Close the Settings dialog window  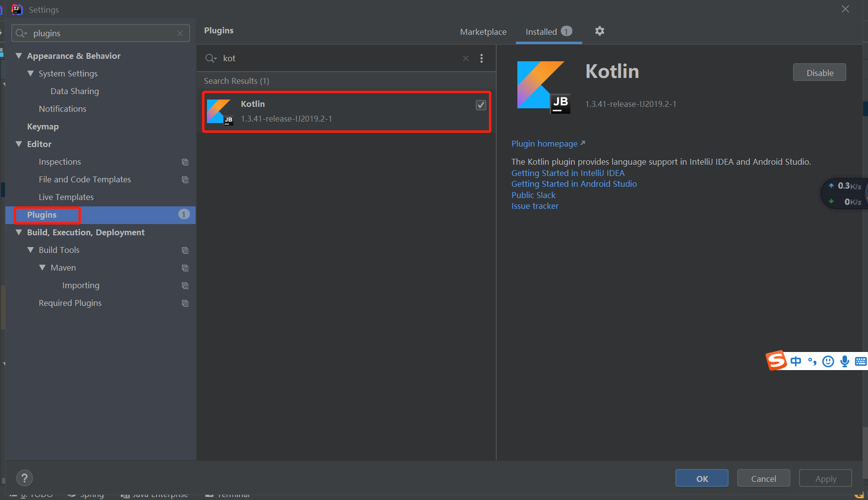click(845, 9)
